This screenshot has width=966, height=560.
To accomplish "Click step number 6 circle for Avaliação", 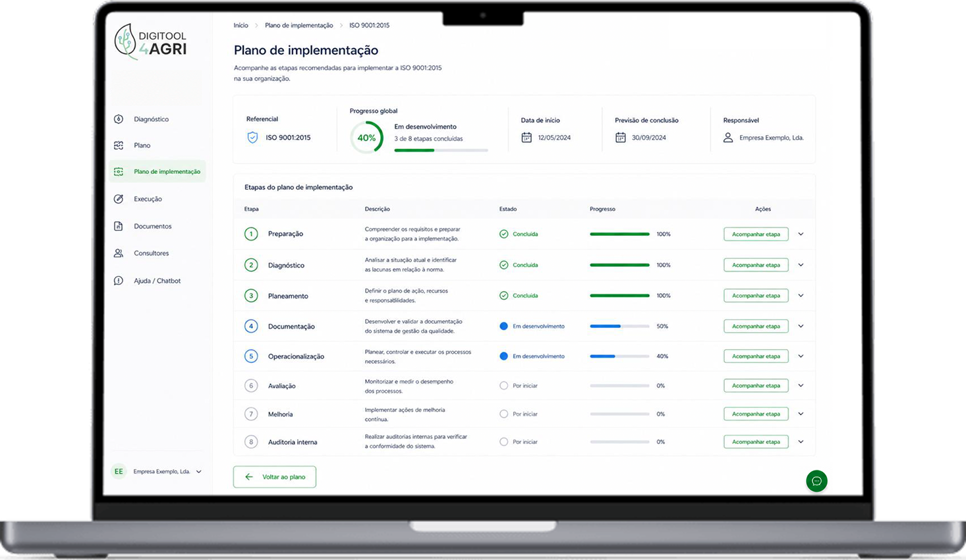I will click(x=251, y=385).
